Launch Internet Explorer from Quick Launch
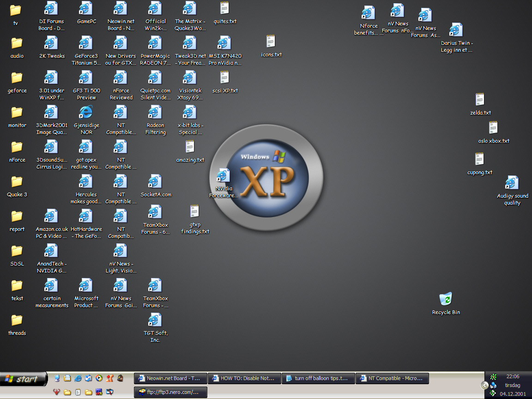This screenshot has height=399, width=532. pos(78,378)
